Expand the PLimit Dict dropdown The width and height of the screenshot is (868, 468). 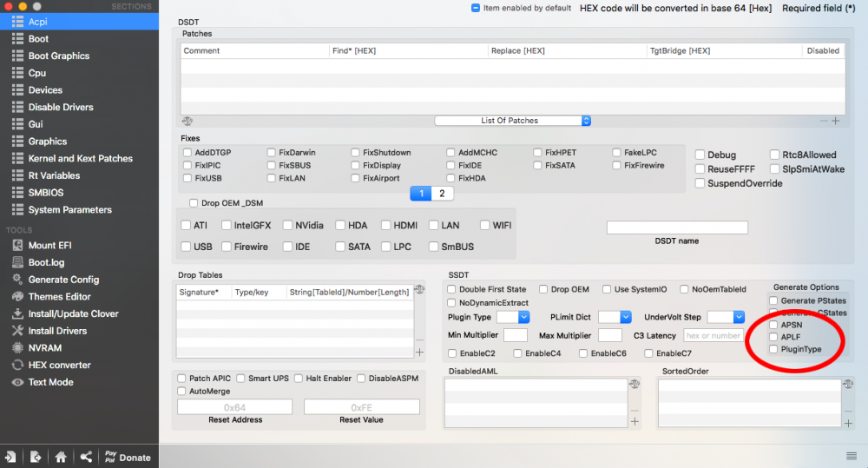click(615, 317)
